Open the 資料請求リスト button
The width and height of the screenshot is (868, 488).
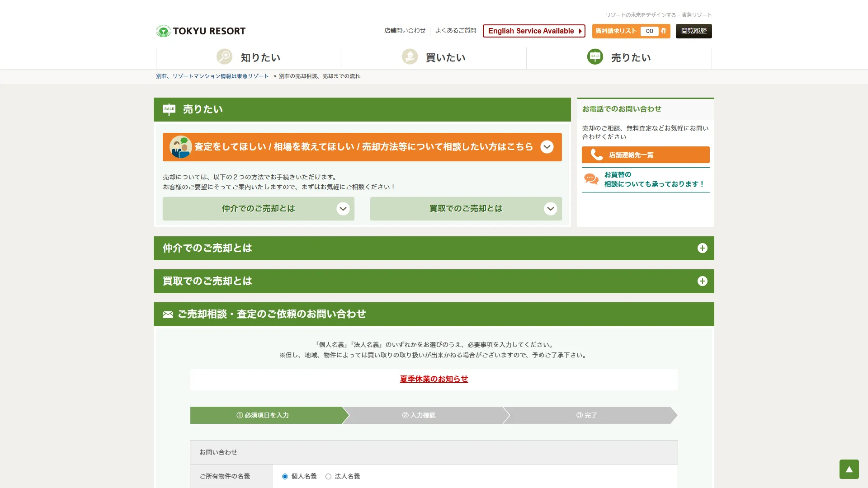[631, 31]
